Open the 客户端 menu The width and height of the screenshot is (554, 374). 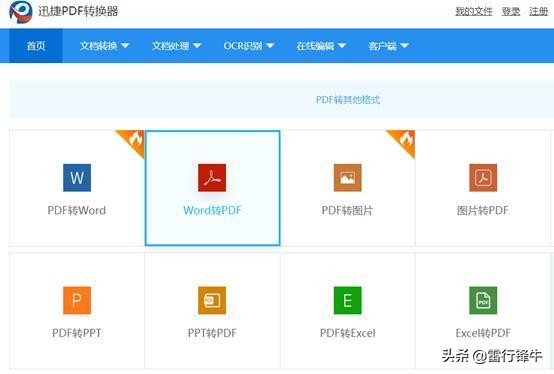click(389, 46)
